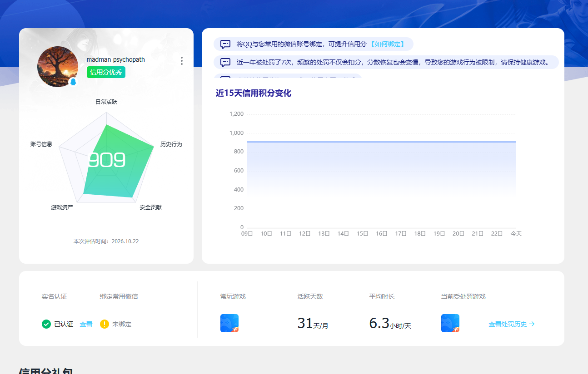Click the 游戏资产 radar label

pos(62,207)
